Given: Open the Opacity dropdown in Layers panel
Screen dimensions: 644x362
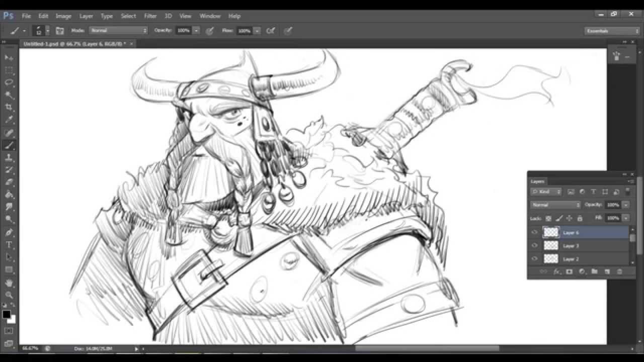Looking at the screenshot, I should coord(625,205).
